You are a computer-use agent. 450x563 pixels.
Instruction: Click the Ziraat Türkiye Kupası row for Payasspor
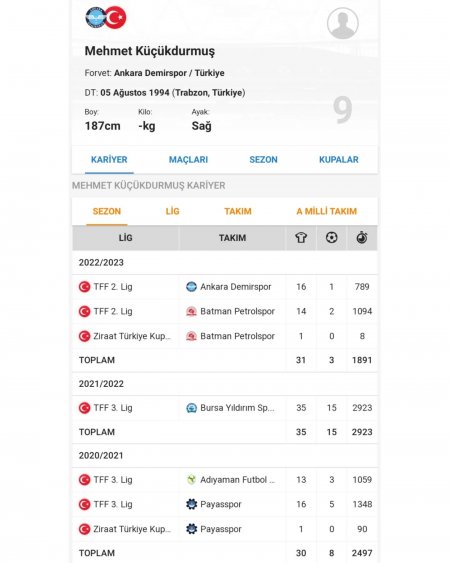click(225, 529)
